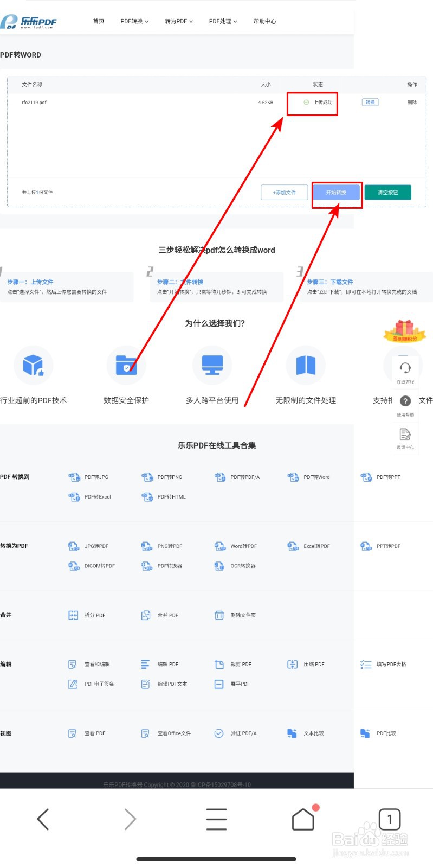
Task: Open 在线客服 headset icon
Action: click(405, 368)
